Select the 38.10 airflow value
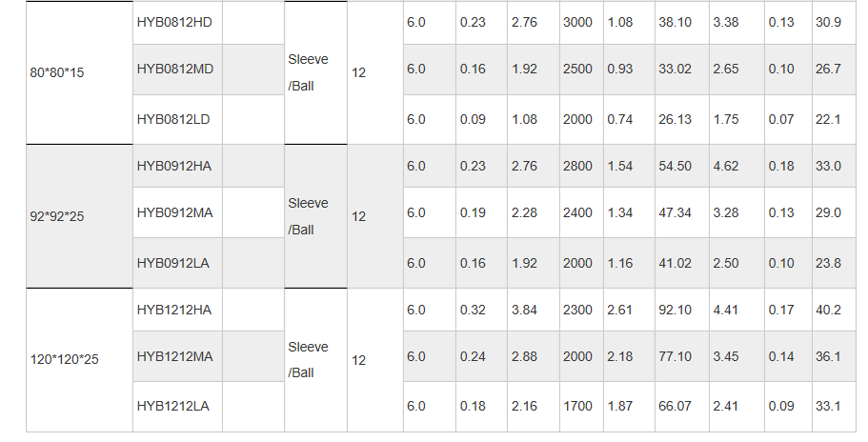 pos(675,22)
